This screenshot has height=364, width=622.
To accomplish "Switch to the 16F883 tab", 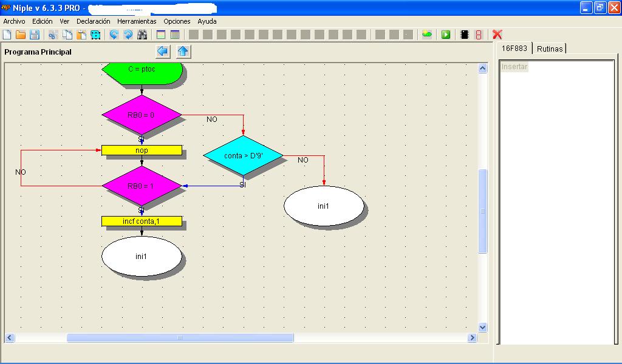I will [x=514, y=49].
